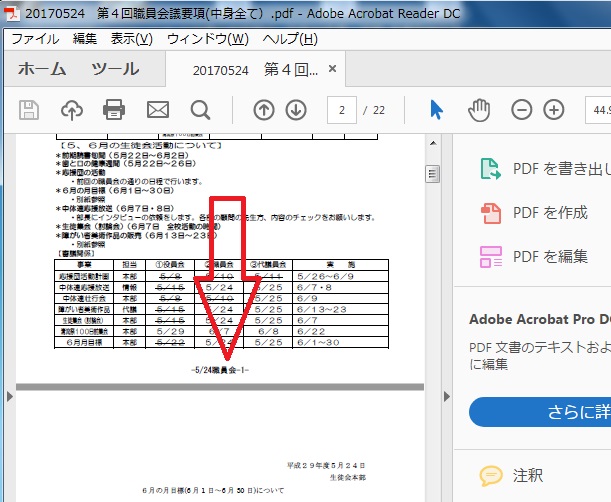Open the 表示(V) menu
This screenshot has height=502, width=611.
[x=131, y=39]
